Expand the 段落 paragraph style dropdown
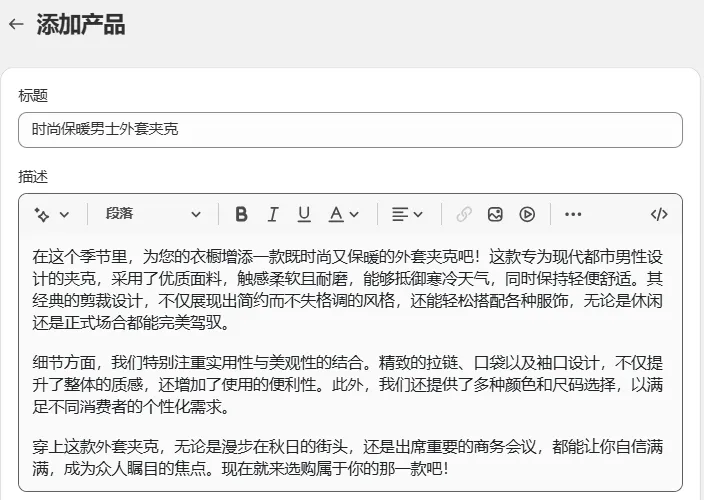This screenshot has height=500, width=704. [x=153, y=214]
